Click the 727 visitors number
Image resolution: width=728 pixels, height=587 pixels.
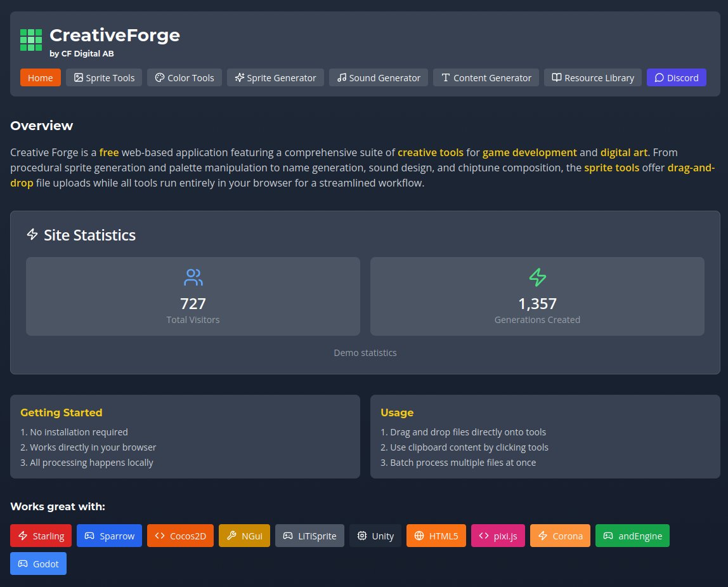click(193, 303)
